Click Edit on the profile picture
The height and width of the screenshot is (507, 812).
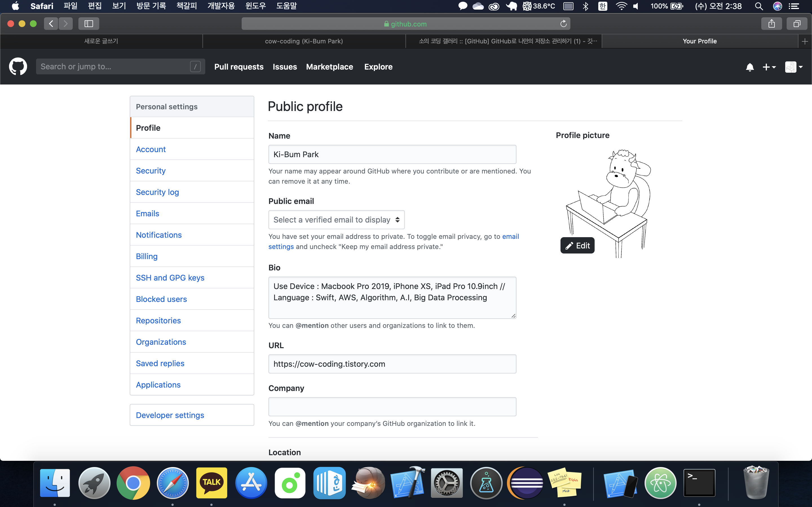pos(577,245)
